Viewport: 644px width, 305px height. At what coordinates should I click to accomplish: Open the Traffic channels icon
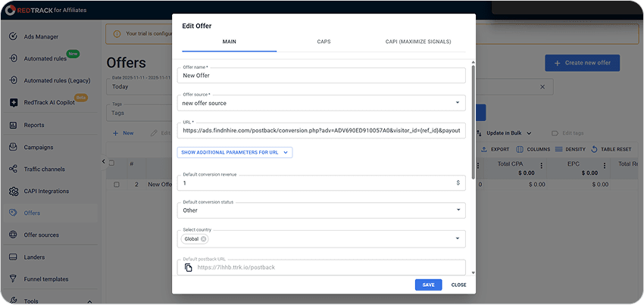coord(13,169)
